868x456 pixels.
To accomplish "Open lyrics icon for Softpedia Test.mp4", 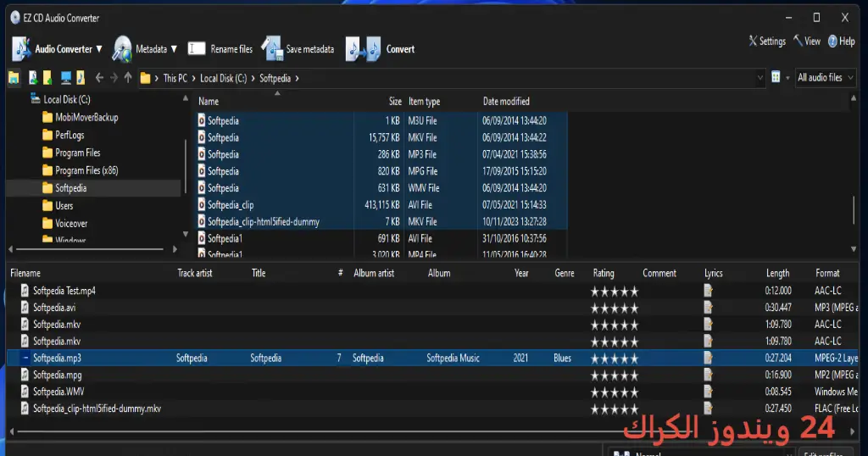I will [708, 291].
